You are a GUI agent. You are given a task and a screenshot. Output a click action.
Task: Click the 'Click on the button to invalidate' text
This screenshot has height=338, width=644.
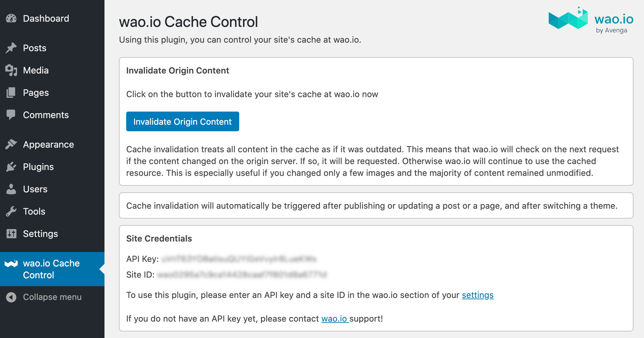pyautogui.click(x=252, y=94)
